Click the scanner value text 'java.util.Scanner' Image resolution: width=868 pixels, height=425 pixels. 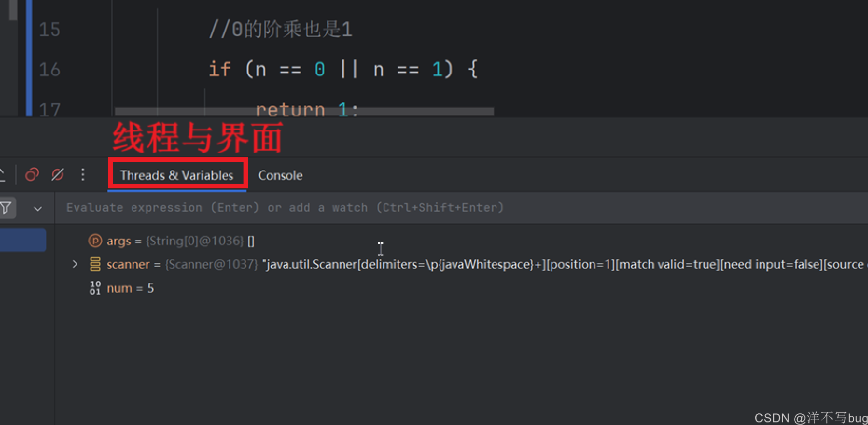click(311, 265)
